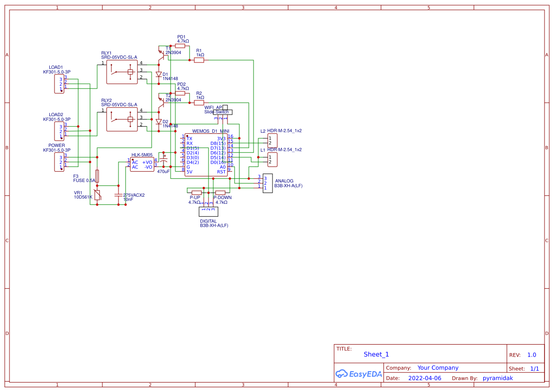The height and width of the screenshot is (392, 554).
Task: Select the WEMOS D1 MINI module
Action: (x=206, y=154)
